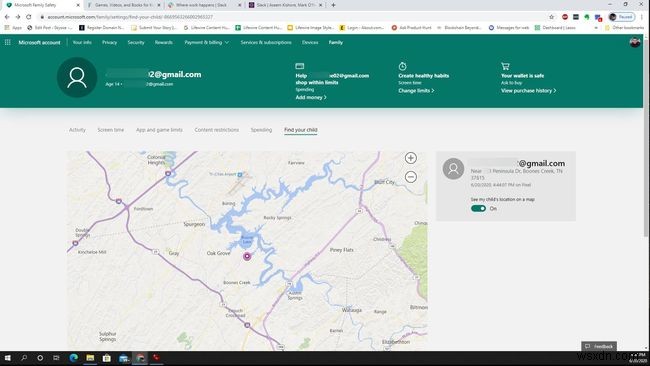This screenshot has height=366, width=650.
Task: Open Other bookmarks folder
Action: click(x=624, y=28)
